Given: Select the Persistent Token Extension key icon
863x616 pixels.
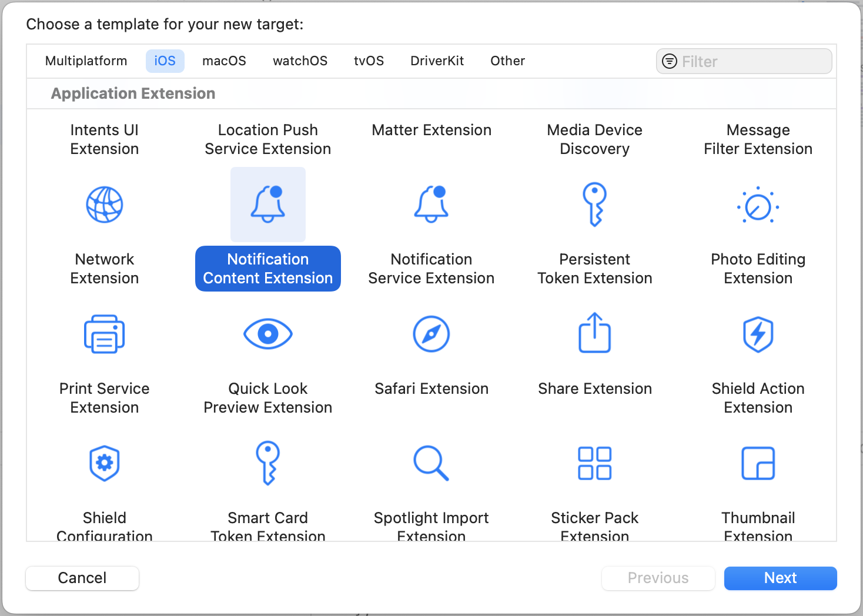Looking at the screenshot, I should [595, 205].
